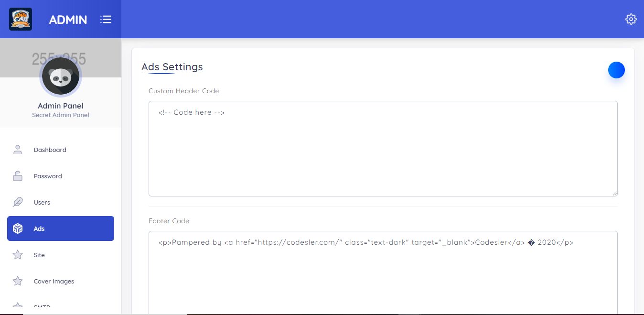Screen dimensions: 644x315
Task: Click the Cover Images star icon
Action: coord(18,281)
